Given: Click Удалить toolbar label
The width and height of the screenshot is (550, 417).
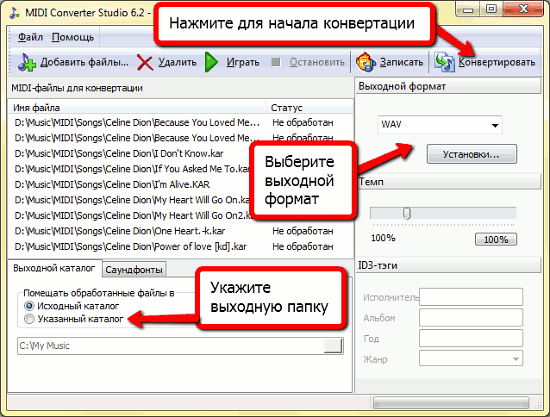Looking at the screenshot, I should [177, 62].
